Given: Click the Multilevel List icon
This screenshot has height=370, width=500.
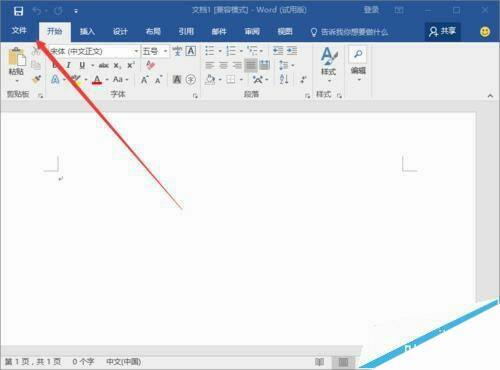Looking at the screenshot, I should [252, 51].
